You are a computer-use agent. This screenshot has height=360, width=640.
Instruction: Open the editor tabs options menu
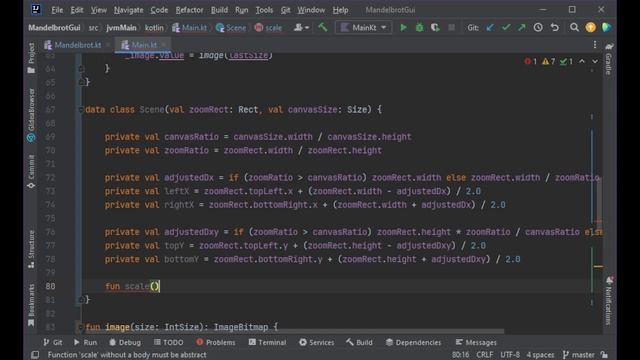[x=595, y=44]
